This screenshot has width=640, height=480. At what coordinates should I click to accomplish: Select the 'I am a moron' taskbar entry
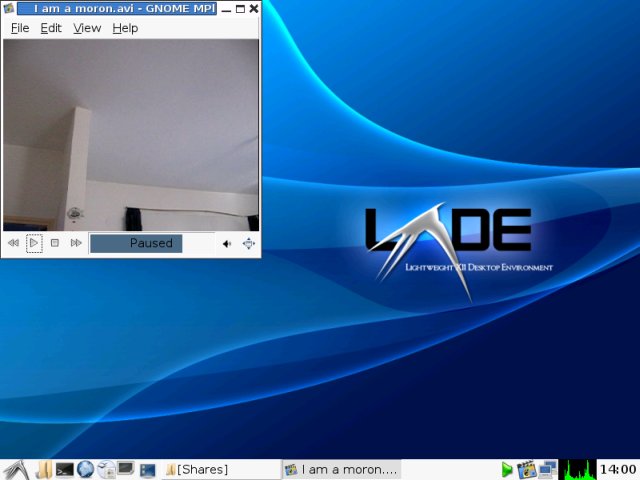pos(341,469)
